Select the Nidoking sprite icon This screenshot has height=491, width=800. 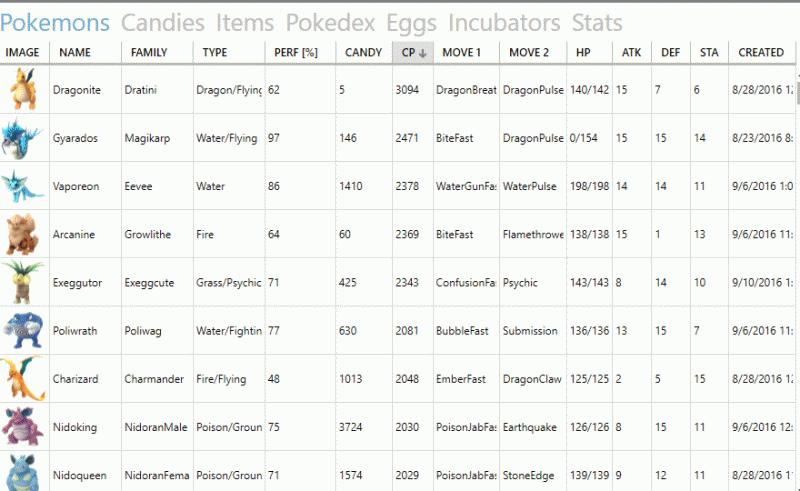[x=22, y=426]
